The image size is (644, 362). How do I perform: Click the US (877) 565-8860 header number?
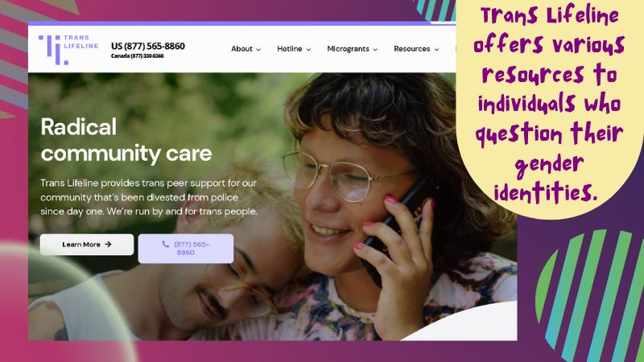[x=148, y=46]
